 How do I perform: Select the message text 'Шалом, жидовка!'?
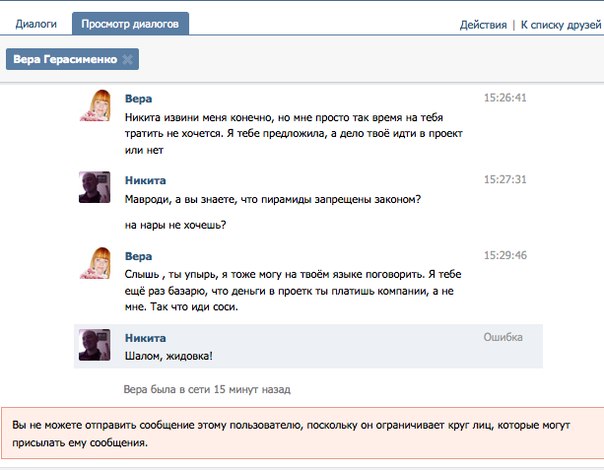point(168,356)
